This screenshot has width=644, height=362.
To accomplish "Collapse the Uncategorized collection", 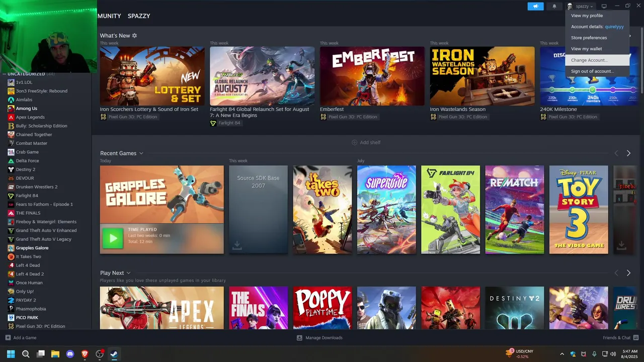I will click(x=5, y=74).
